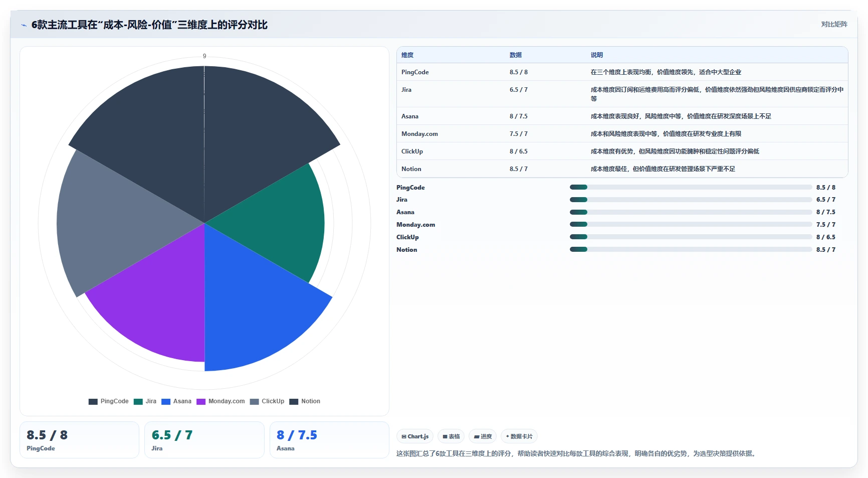Toggle the Monday.com legend entry
The width and height of the screenshot is (868, 478).
click(221, 401)
